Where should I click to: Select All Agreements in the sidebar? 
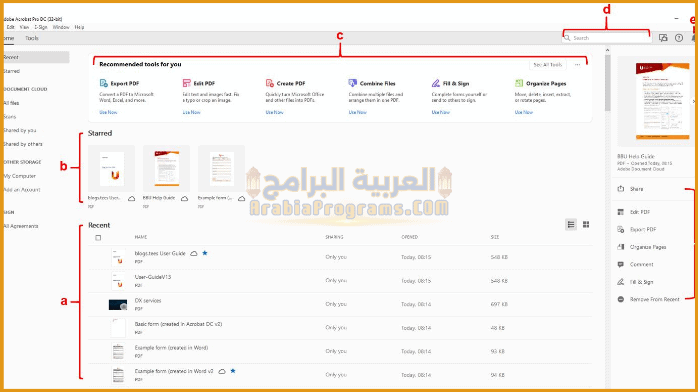(x=21, y=226)
